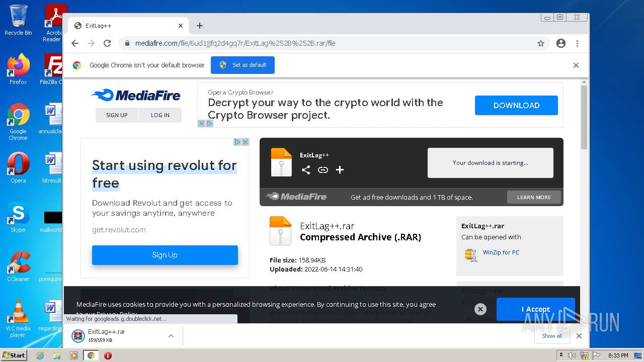644x362 pixels.
Task: Close the top banner ad with X icon
Action: click(x=201, y=123)
